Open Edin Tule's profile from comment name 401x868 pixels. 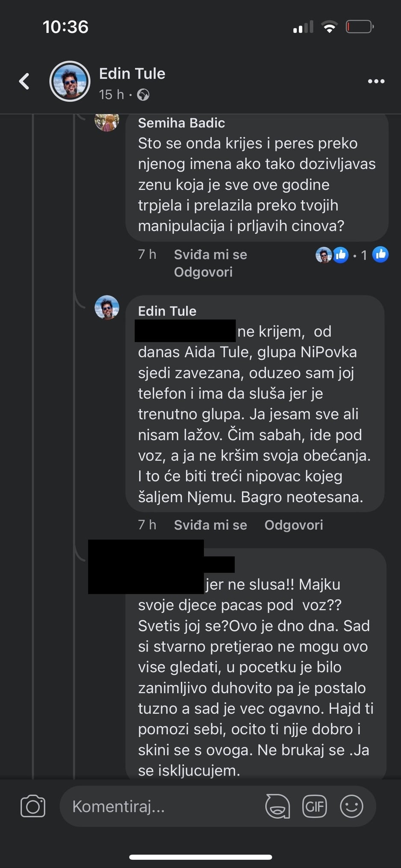167,311
